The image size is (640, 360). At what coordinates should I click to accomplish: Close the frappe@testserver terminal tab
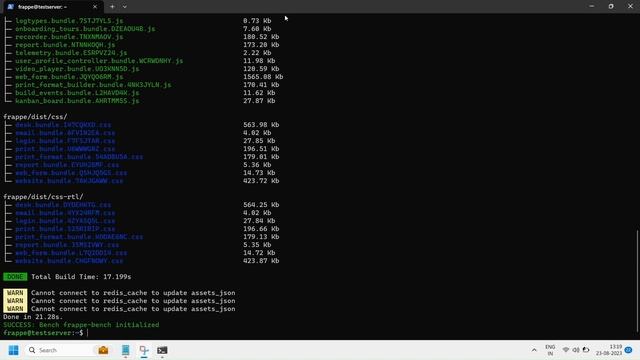tap(95, 7)
